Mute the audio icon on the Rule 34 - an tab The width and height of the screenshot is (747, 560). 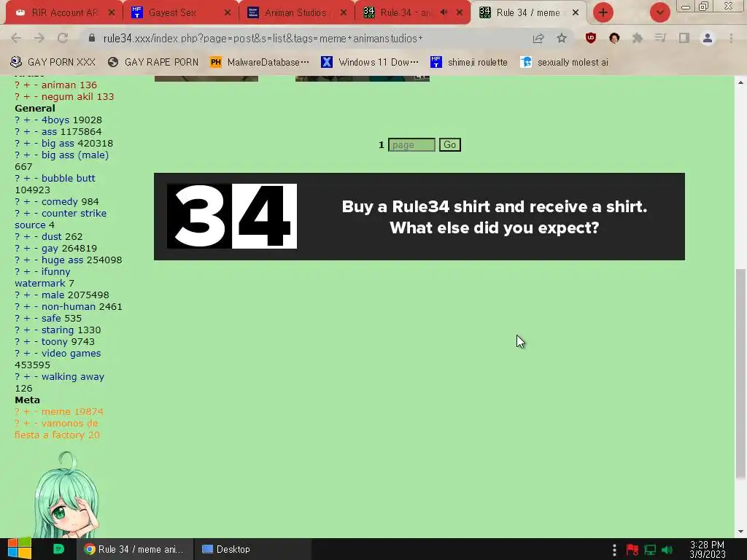tap(444, 12)
